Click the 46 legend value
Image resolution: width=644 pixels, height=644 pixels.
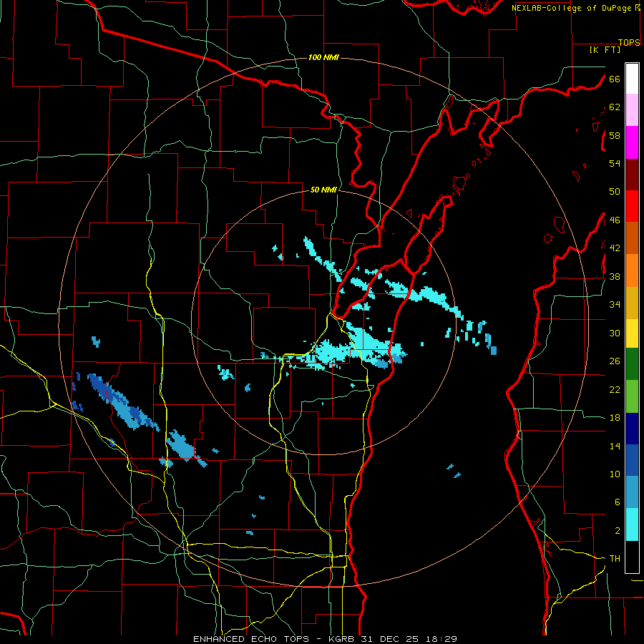coord(615,220)
